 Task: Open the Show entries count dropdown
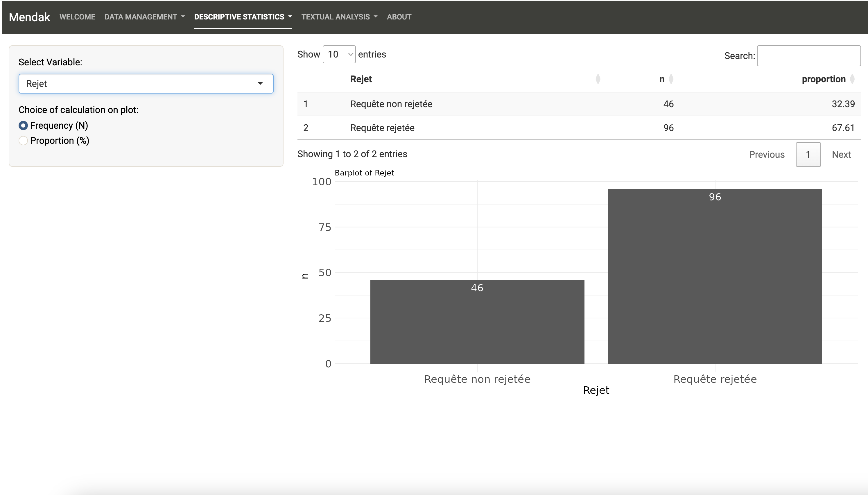click(339, 54)
